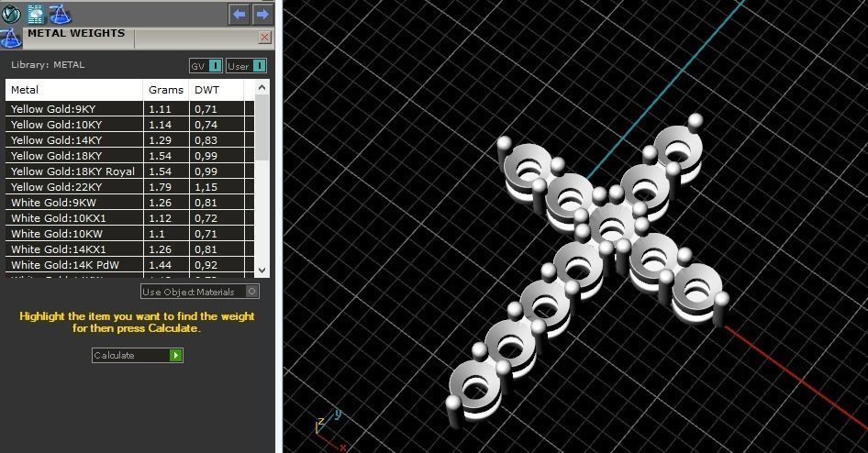Toggle the User library switch
Image resolution: width=868 pixels, height=453 pixels.
pos(246,66)
